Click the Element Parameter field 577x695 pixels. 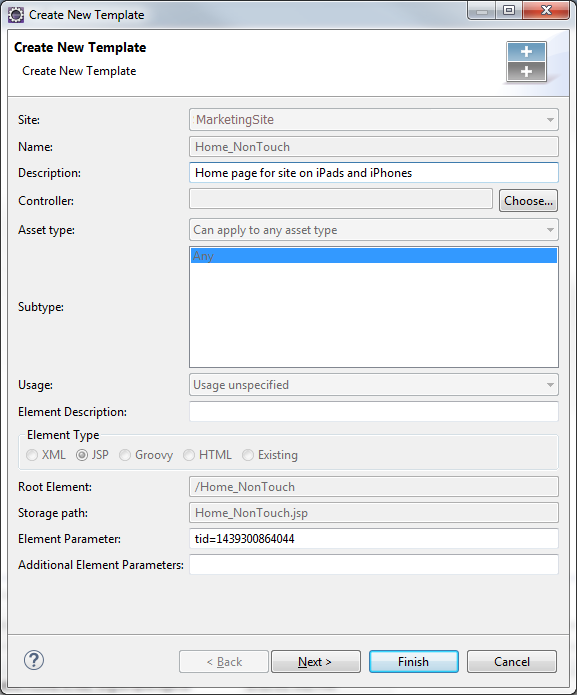(374, 539)
